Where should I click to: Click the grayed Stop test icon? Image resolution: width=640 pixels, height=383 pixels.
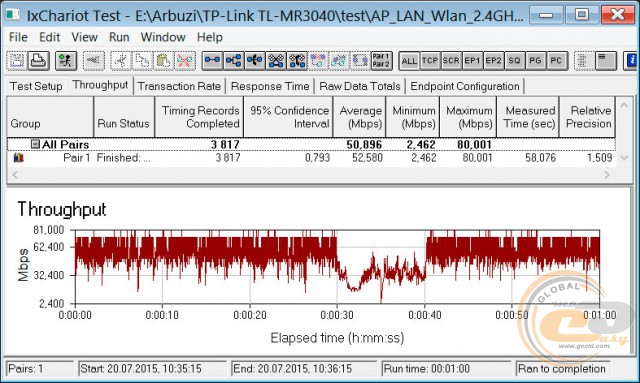tap(93, 61)
